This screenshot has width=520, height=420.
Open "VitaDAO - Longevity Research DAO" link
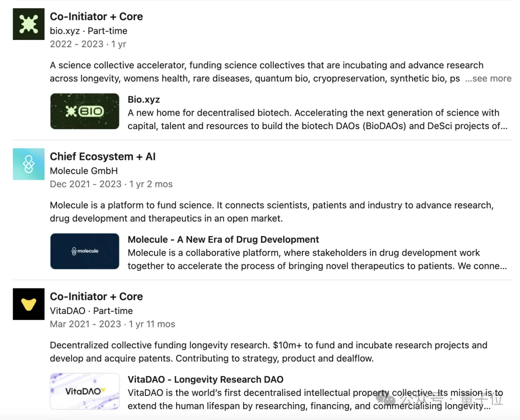(206, 379)
